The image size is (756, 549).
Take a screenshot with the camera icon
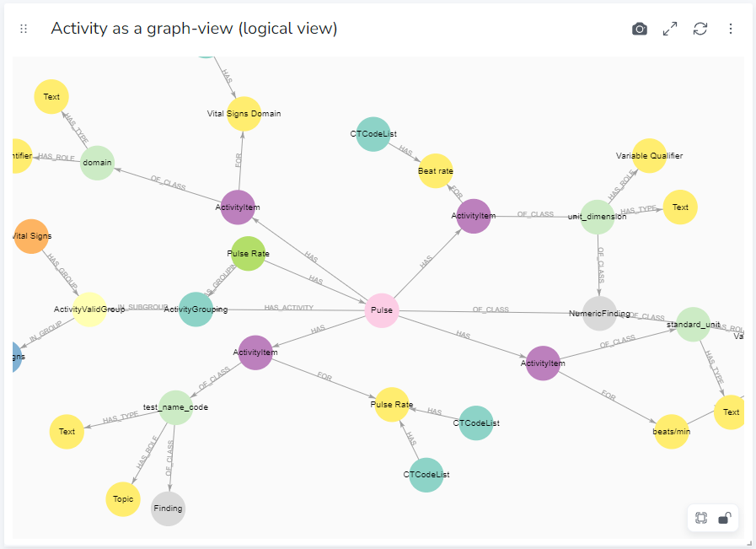coord(640,29)
